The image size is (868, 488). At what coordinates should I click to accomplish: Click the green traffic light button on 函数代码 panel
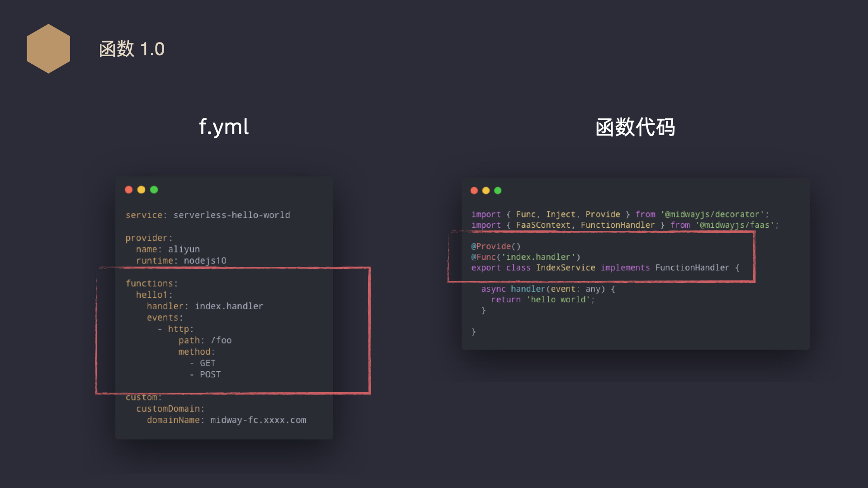[498, 190]
